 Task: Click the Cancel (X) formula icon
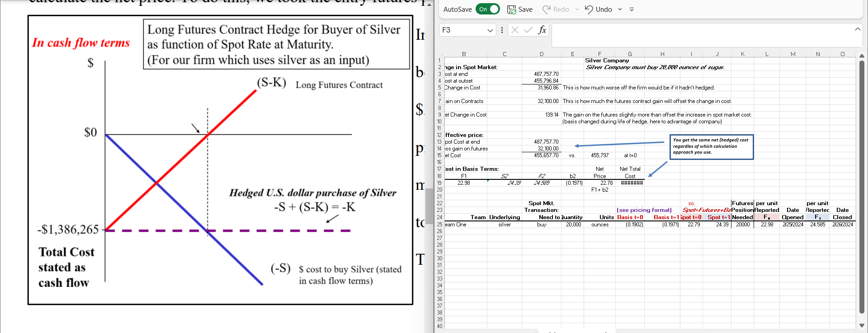pyautogui.click(x=514, y=30)
